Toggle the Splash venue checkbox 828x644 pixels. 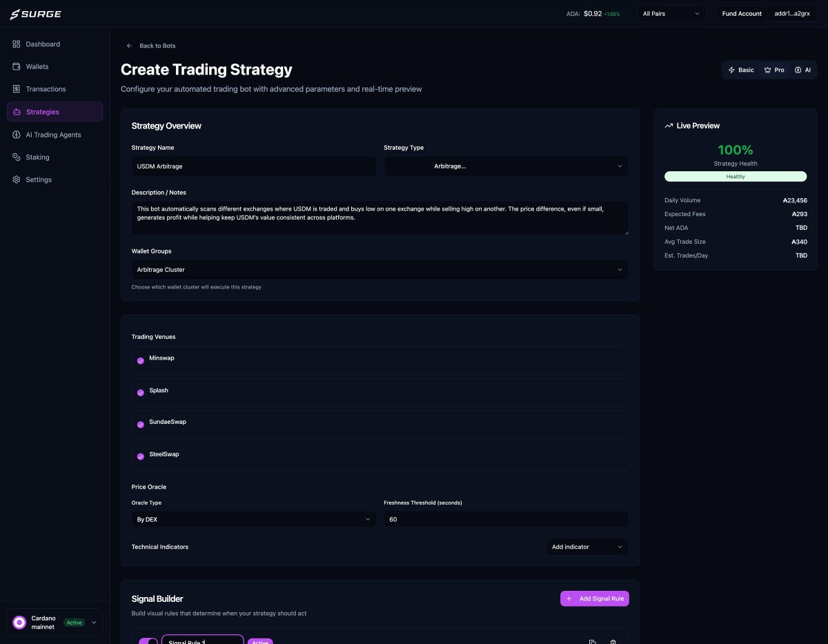[141, 393]
